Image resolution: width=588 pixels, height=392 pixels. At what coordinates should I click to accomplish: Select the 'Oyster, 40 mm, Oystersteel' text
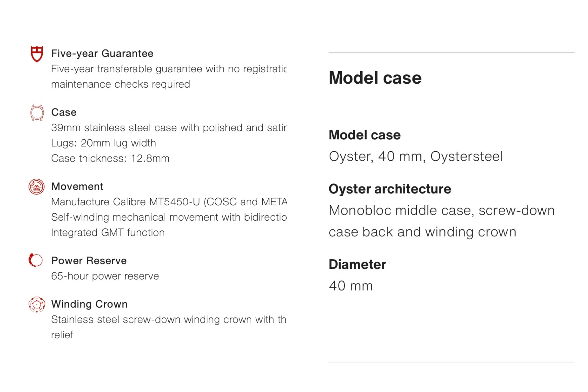416,157
